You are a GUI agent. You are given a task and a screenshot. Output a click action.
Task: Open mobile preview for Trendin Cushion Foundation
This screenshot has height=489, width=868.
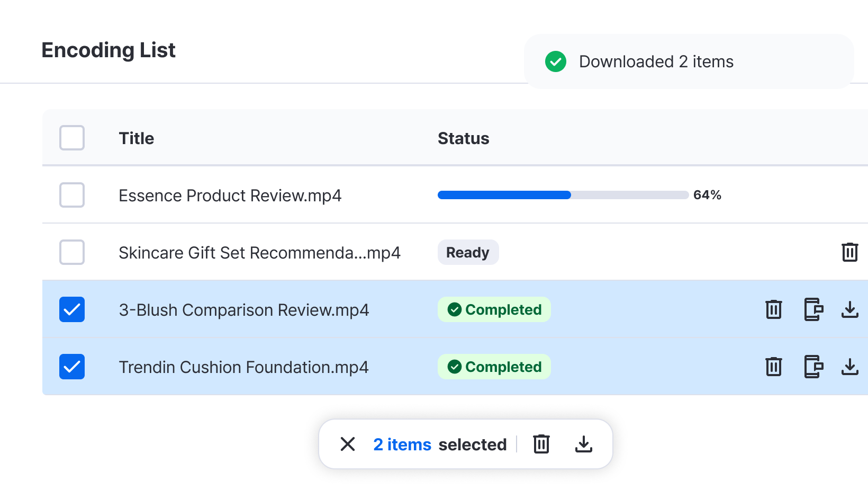813,367
